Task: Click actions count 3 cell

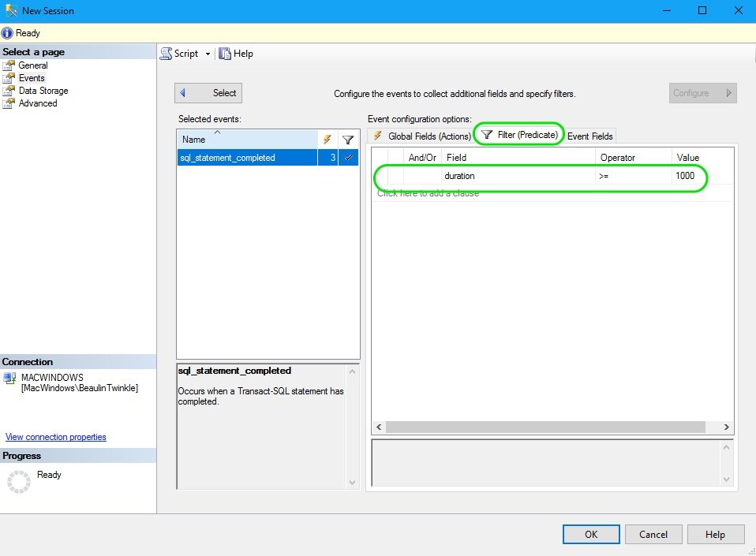Action: point(327,158)
